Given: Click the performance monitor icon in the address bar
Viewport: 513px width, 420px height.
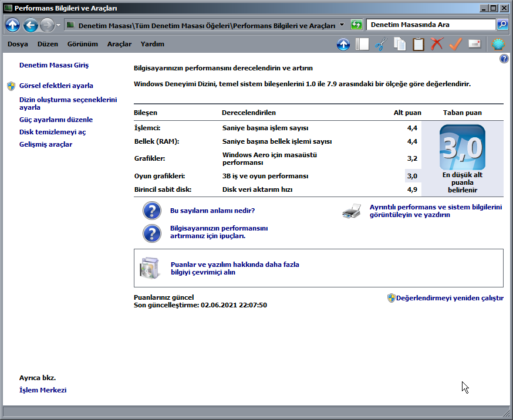Looking at the screenshot, I should click(x=70, y=25).
